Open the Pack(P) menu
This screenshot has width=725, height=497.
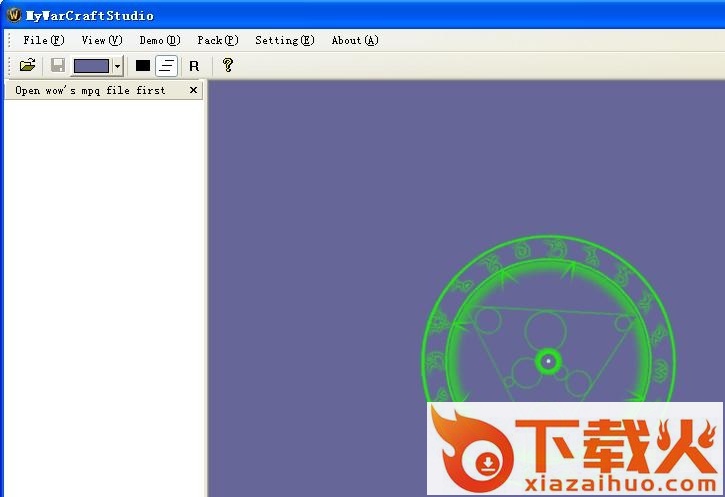coord(218,40)
